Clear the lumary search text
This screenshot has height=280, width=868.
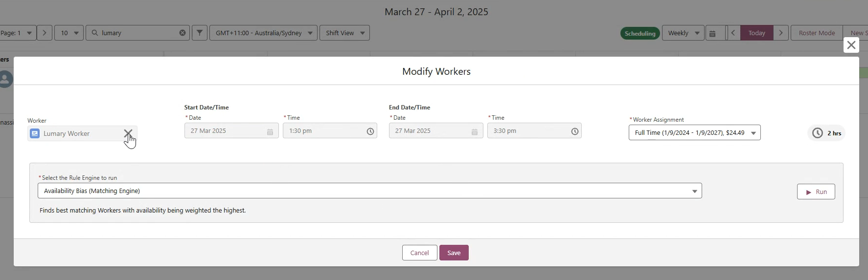[x=183, y=33]
